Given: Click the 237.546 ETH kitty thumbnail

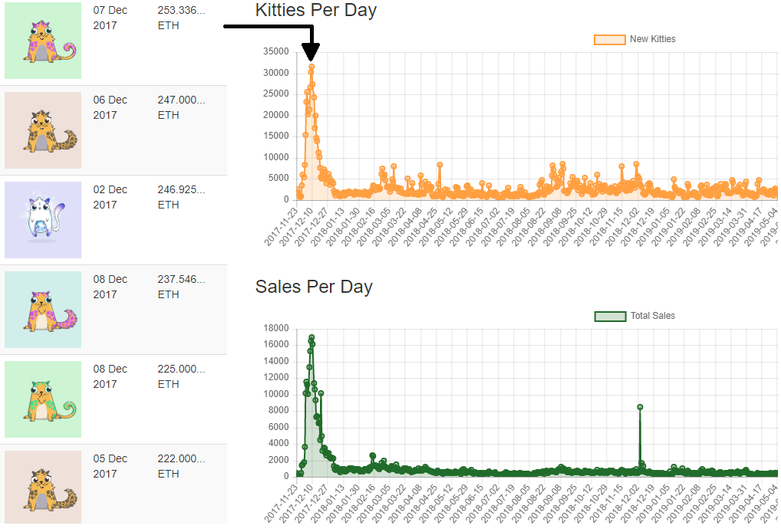Looking at the screenshot, I should pyautogui.click(x=43, y=310).
